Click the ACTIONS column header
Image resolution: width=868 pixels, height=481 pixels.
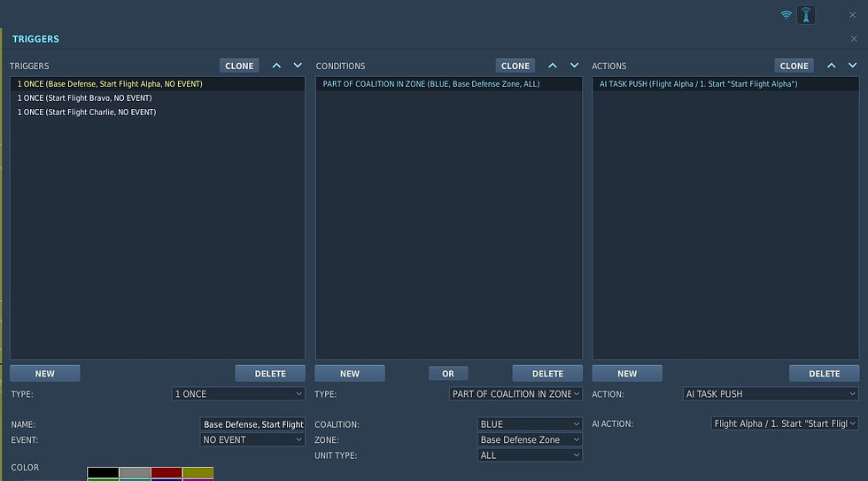coord(609,66)
